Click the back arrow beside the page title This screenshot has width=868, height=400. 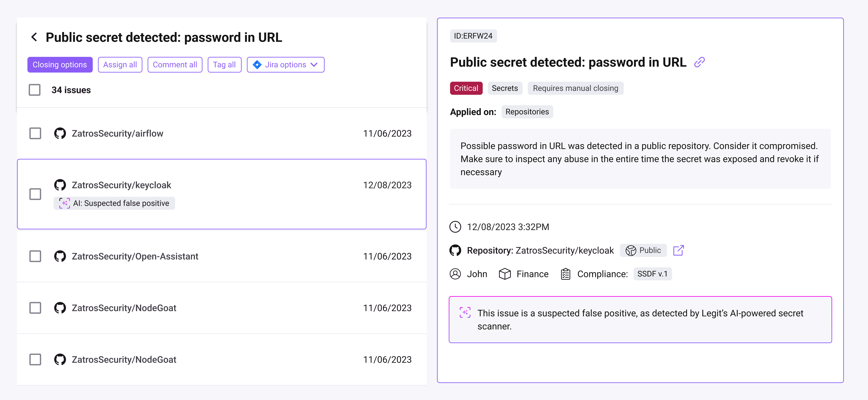tap(34, 37)
